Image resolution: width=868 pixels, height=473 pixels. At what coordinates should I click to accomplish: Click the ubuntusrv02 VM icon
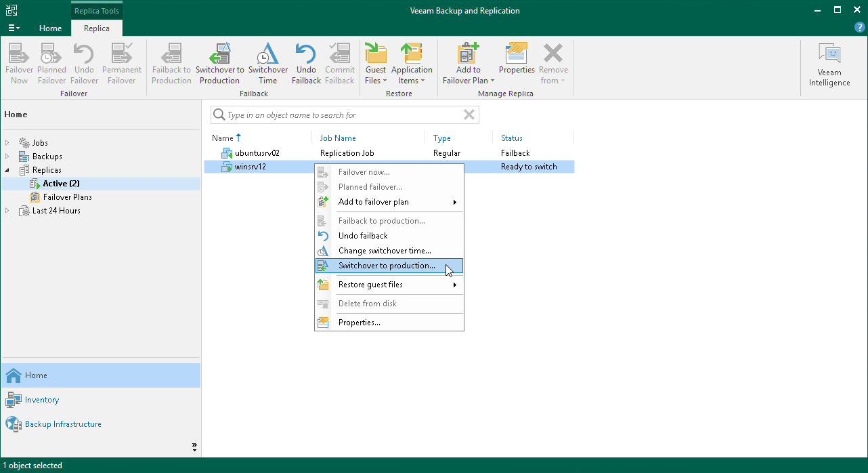(x=227, y=153)
